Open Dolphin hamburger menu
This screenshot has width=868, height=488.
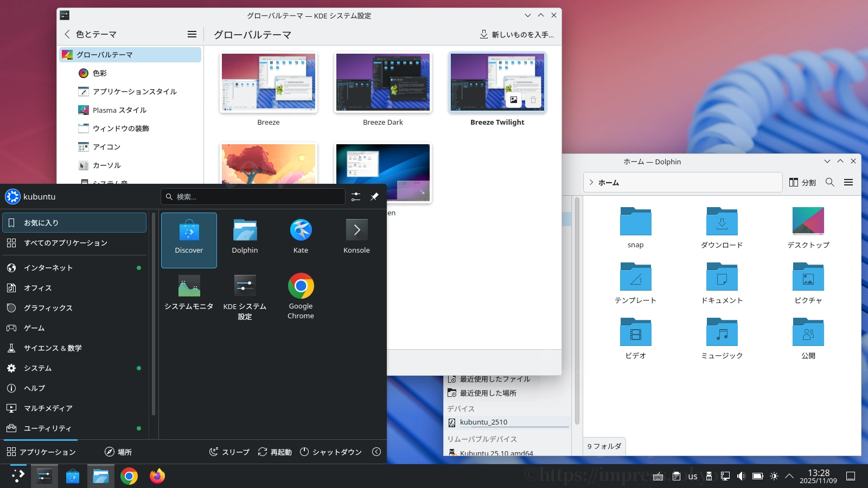click(x=848, y=183)
